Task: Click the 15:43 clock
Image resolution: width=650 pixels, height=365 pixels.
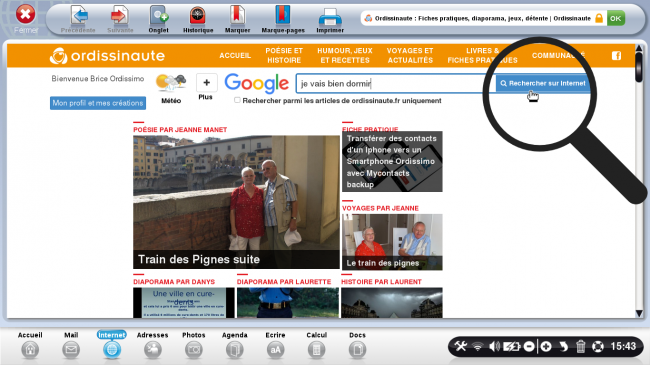Action: (623, 346)
